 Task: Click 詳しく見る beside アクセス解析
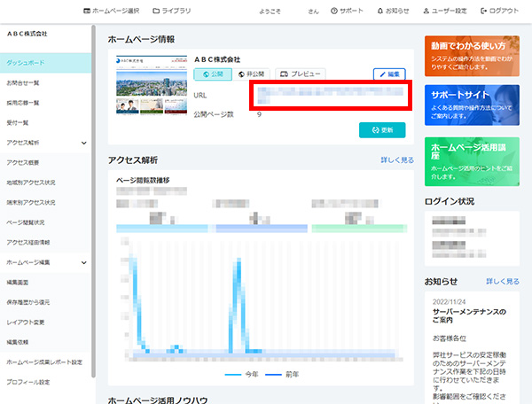tap(396, 160)
